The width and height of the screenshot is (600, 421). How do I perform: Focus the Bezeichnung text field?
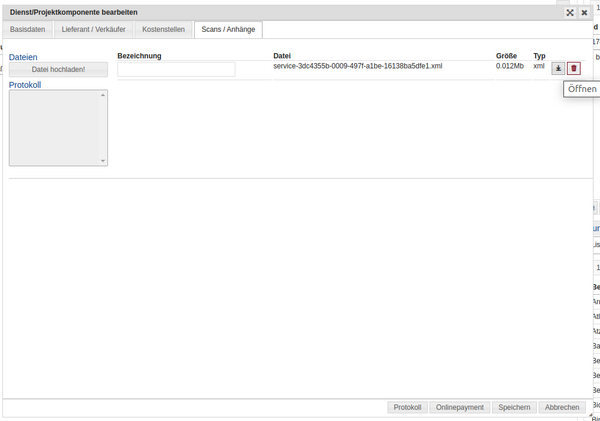click(x=176, y=69)
